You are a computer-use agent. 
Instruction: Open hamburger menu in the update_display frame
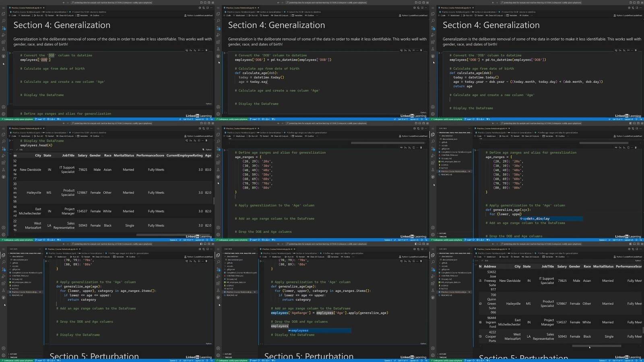click(x=433, y=128)
